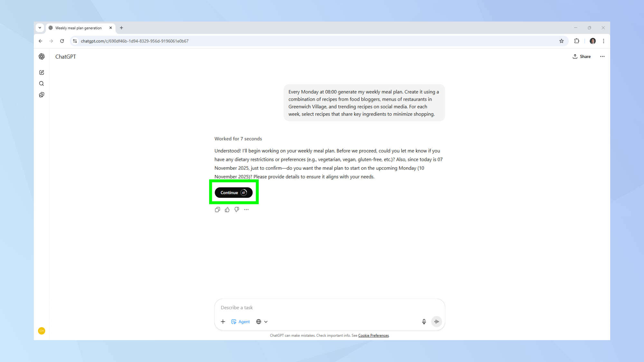Open the Cookie Preferences link

[x=373, y=335]
